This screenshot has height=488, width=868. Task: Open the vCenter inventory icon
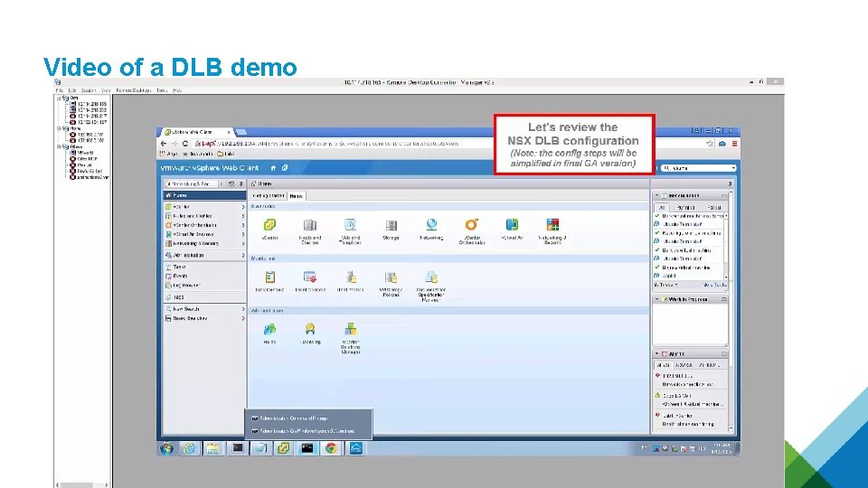pos(269,225)
